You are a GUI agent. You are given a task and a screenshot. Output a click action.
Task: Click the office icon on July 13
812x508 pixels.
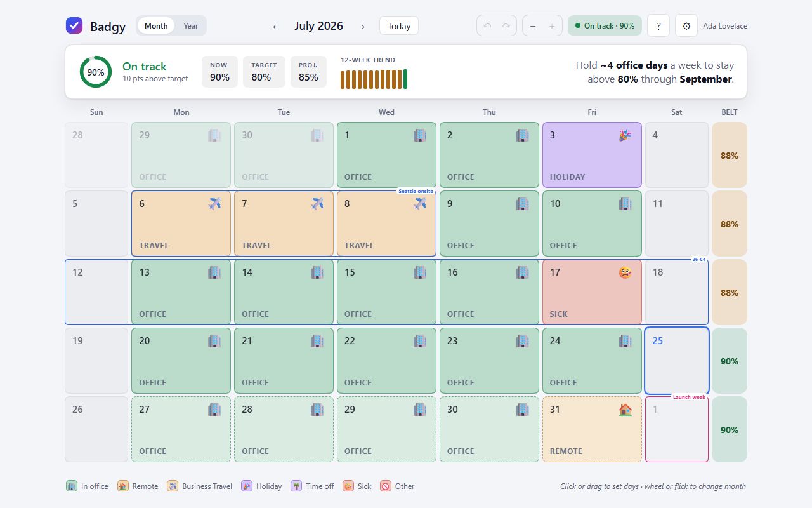pos(214,272)
